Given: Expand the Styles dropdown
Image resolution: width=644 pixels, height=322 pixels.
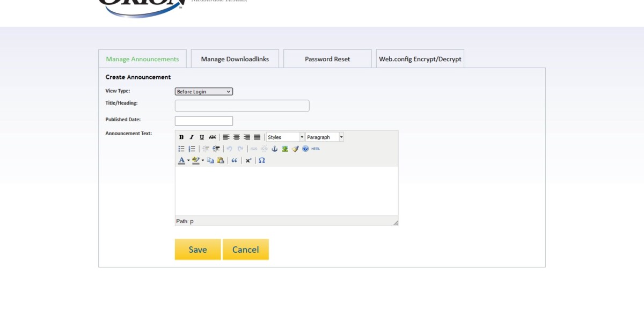Looking at the screenshot, I should coord(302,137).
